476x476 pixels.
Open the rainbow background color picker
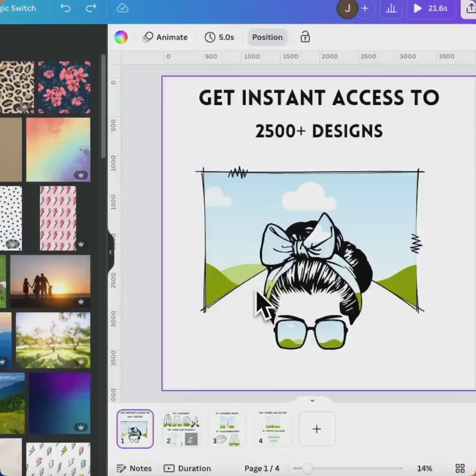[121, 37]
